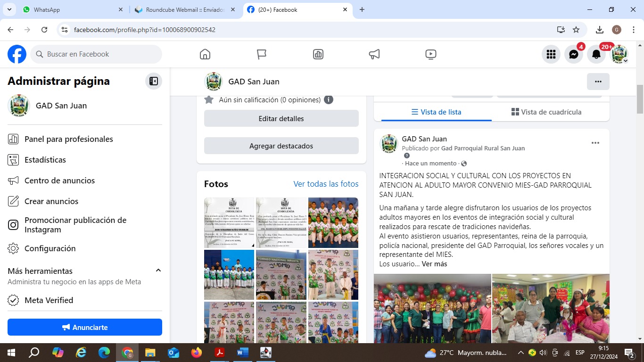The height and width of the screenshot is (362, 644).
Task: Select the Vista de lista tab
Action: pyautogui.click(x=436, y=112)
